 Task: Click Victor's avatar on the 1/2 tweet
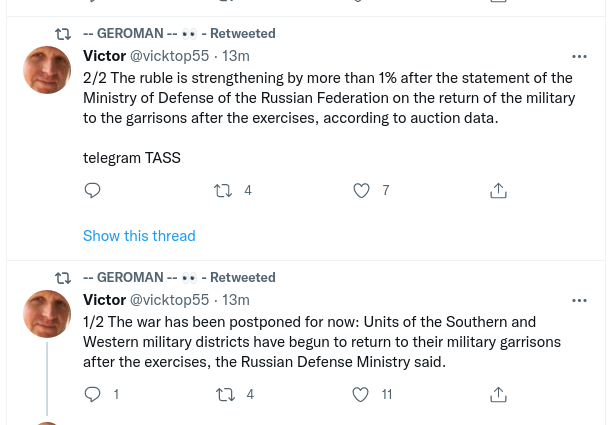(x=47, y=314)
